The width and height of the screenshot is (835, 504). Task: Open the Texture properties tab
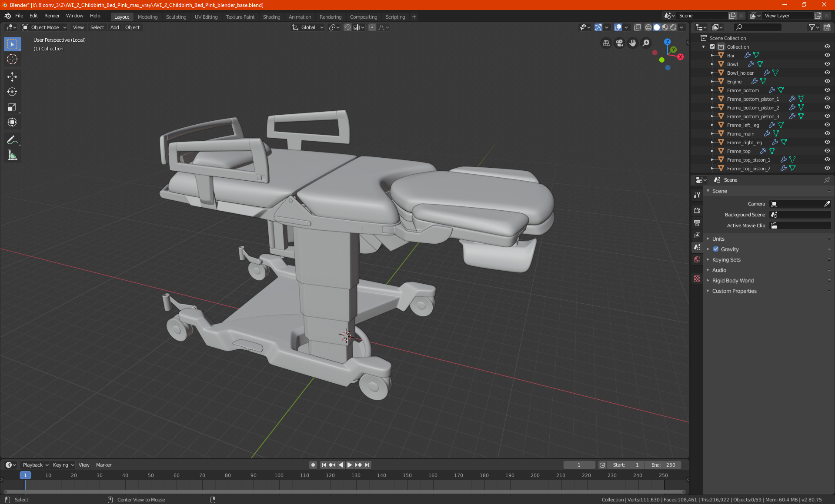tap(697, 279)
